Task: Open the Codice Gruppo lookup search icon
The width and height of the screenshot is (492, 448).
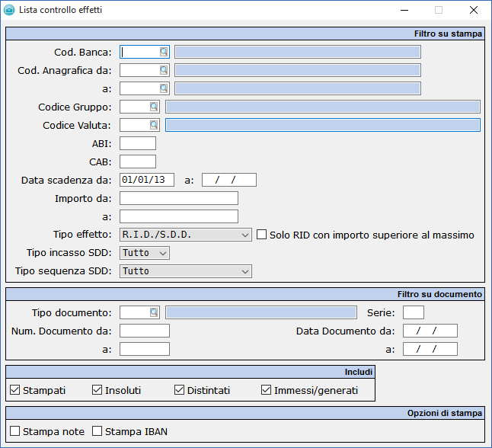Action: pyautogui.click(x=154, y=107)
